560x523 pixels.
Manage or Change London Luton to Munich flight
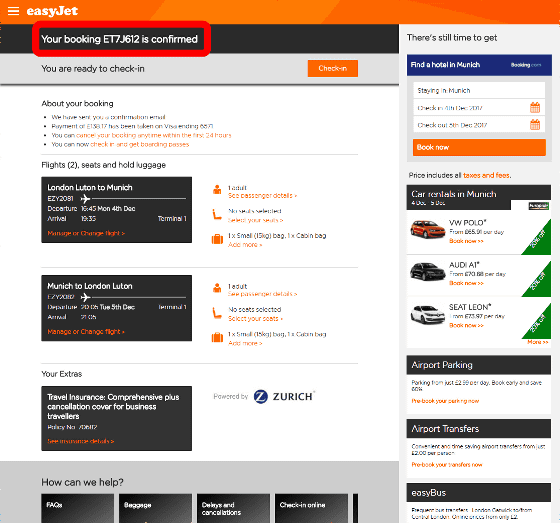86,233
